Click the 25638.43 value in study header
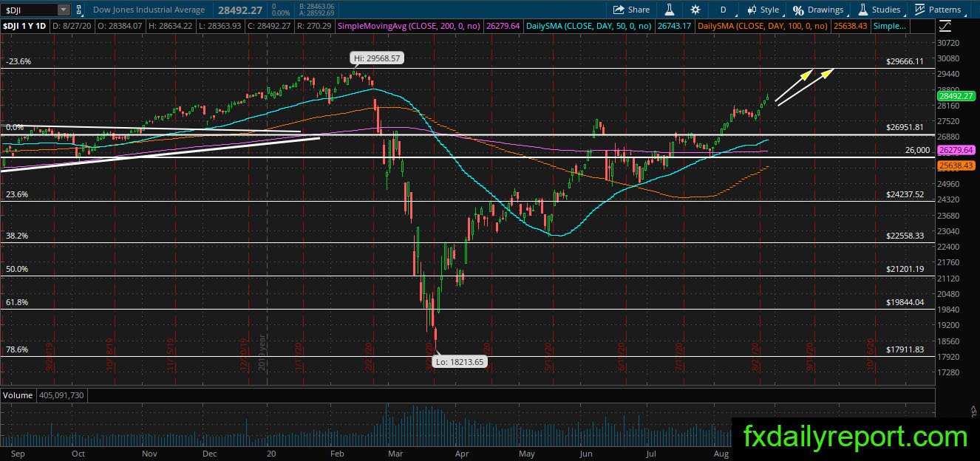The width and height of the screenshot is (980, 461). 851,26
